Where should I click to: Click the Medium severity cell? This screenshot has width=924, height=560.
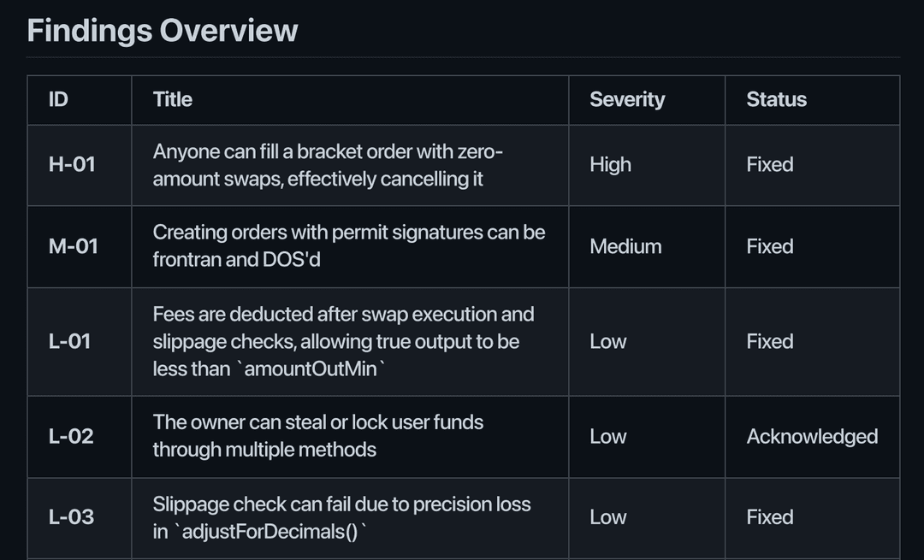pos(625,246)
